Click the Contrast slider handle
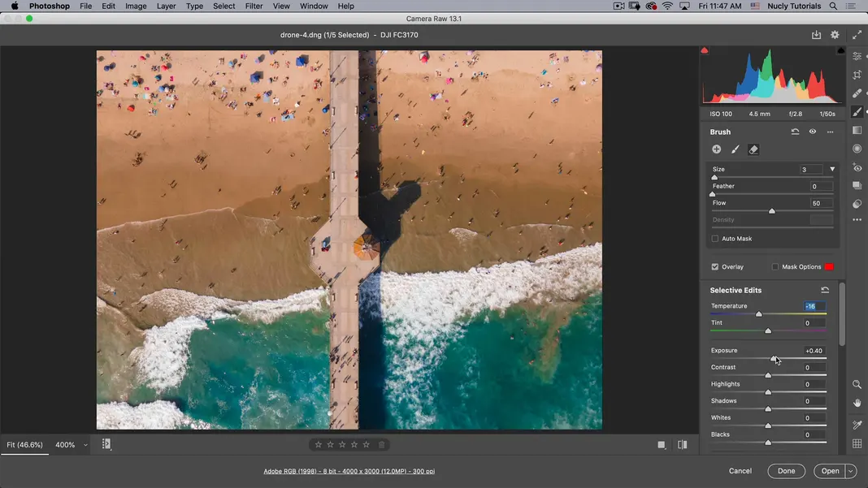Viewport: 868px width, 488px height. coord(768,375)
